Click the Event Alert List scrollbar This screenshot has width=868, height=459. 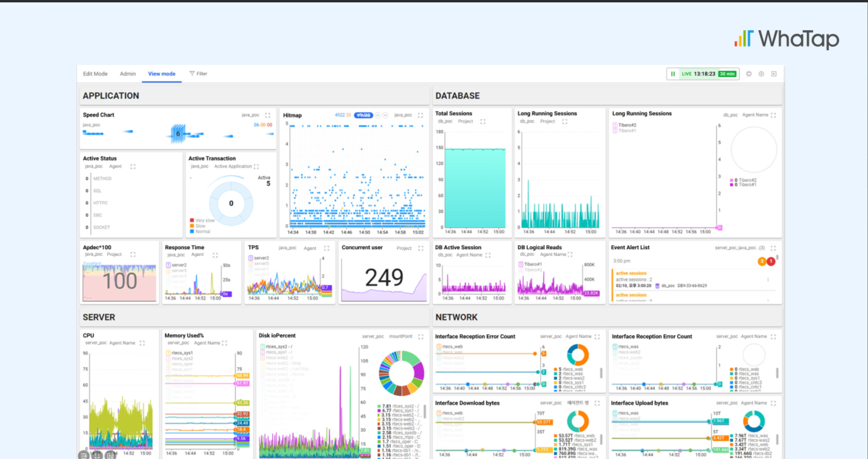tap(778, 258)
